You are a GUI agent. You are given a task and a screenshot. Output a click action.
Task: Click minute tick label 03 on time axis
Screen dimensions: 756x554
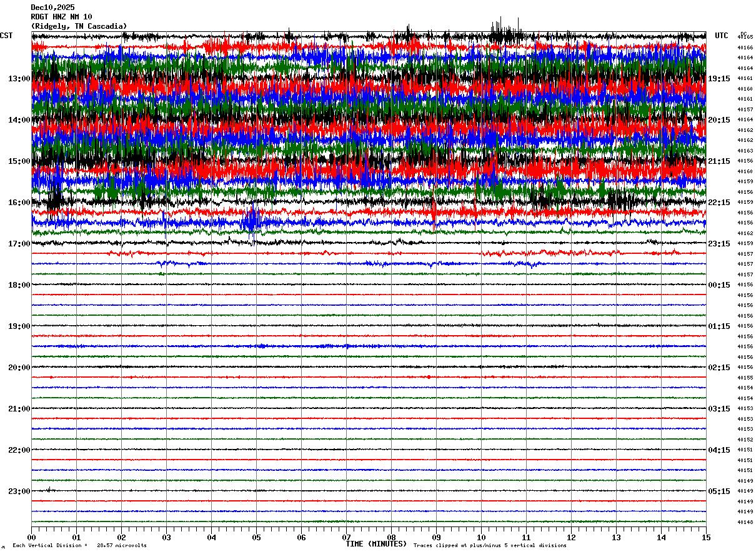166,537
